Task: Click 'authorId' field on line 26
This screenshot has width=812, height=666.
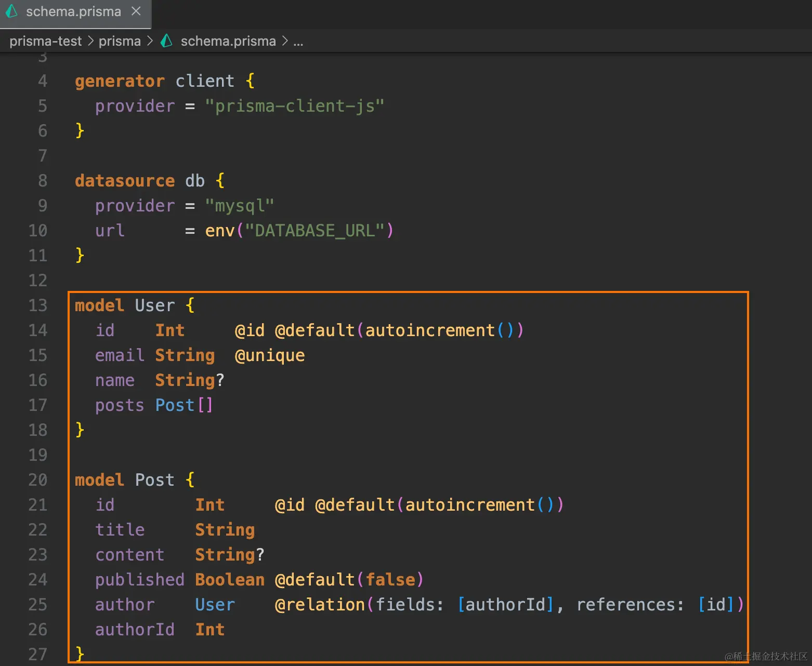Action: (135, 630)
